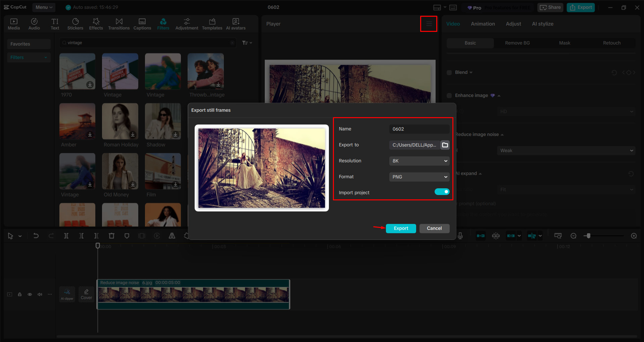
Task: Click the Mirror flip icon
Action: (172, 236)
